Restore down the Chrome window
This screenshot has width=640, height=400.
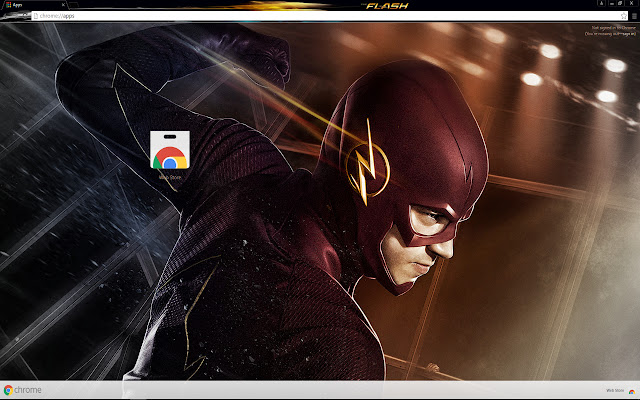620,3
